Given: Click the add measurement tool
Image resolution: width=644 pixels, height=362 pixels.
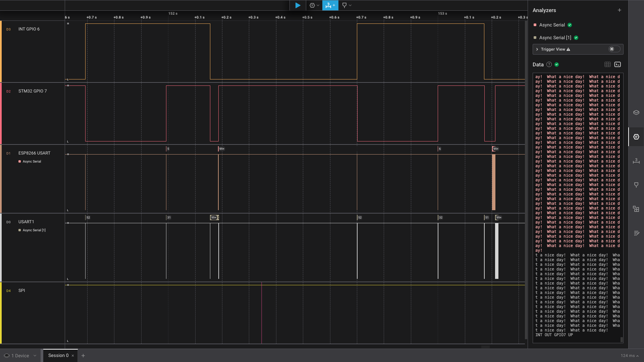Looking at the screenshot, I should 330,5.
